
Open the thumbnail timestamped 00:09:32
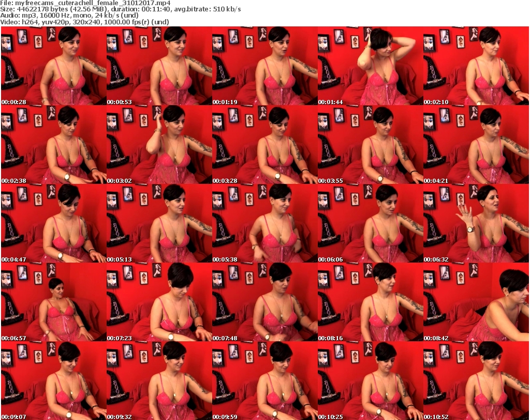[x=159, y=381]
